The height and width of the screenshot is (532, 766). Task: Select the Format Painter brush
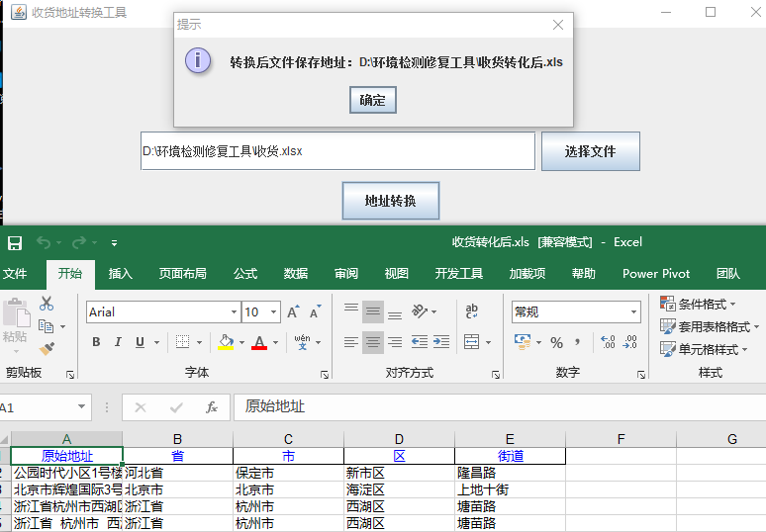pos(47,348)
